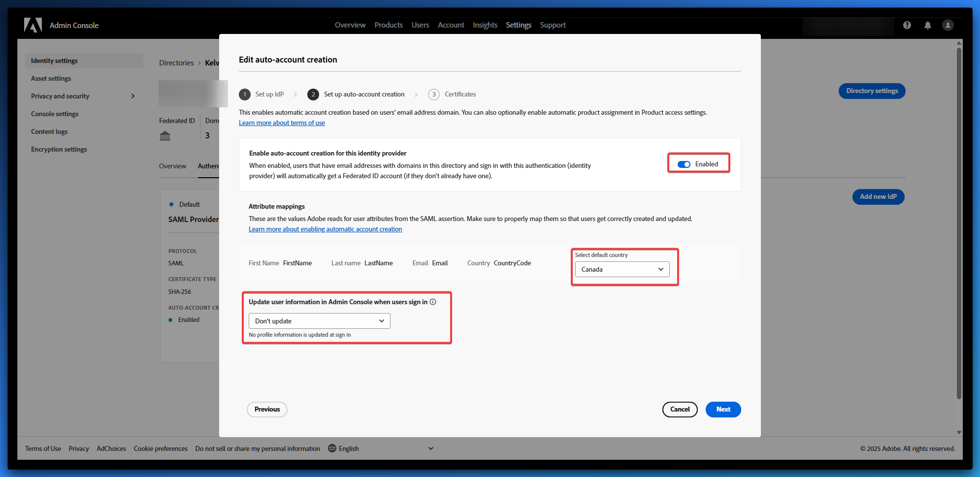Click the info icon beside update user information
The width and height of the screenshot is (980, 477).
(x=433, y=302)
